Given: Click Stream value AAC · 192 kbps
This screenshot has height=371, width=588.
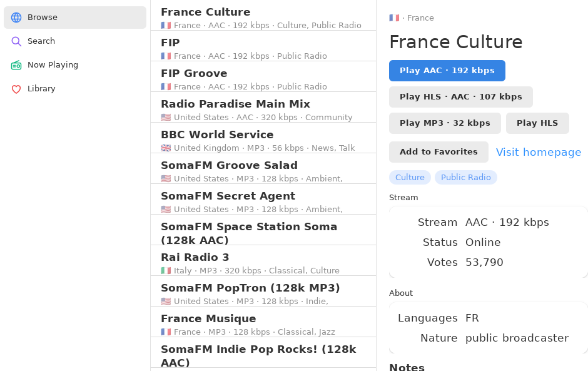Looking at the screenshot, I should [x=507, y=223].
